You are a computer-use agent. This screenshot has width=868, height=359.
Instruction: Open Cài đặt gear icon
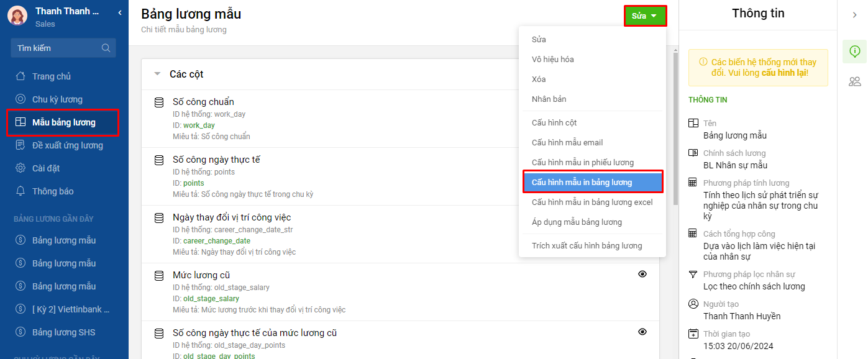tap(21, 168)
